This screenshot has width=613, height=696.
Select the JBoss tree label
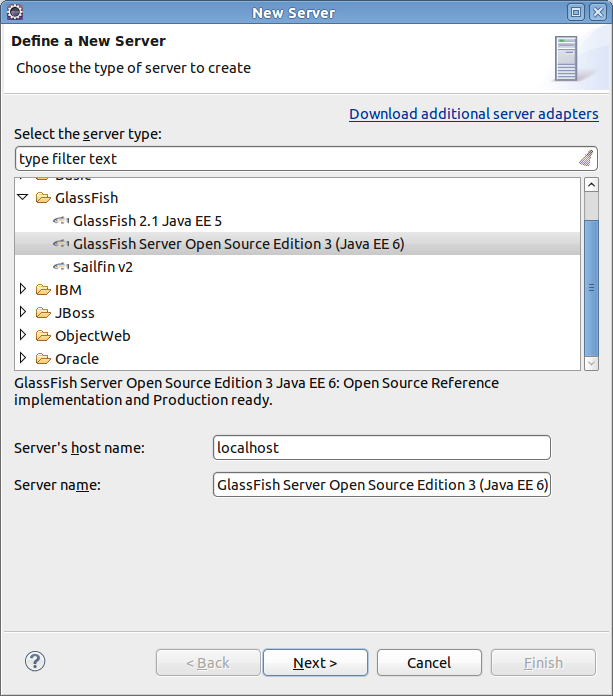coord(75,313)
